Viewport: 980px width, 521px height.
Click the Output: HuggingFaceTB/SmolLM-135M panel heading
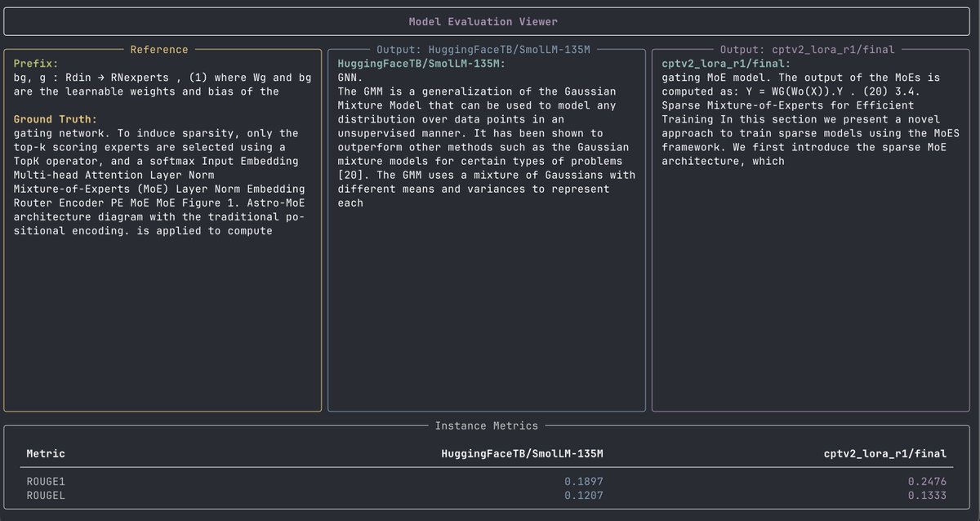pyautogui.click(x=483, y=50)
